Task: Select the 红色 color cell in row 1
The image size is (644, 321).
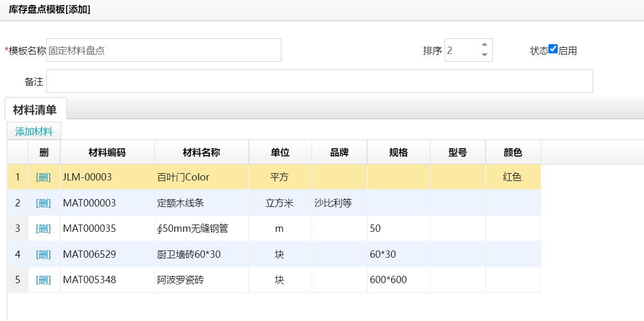Action: pyautogui.click(x=512, y=177)
